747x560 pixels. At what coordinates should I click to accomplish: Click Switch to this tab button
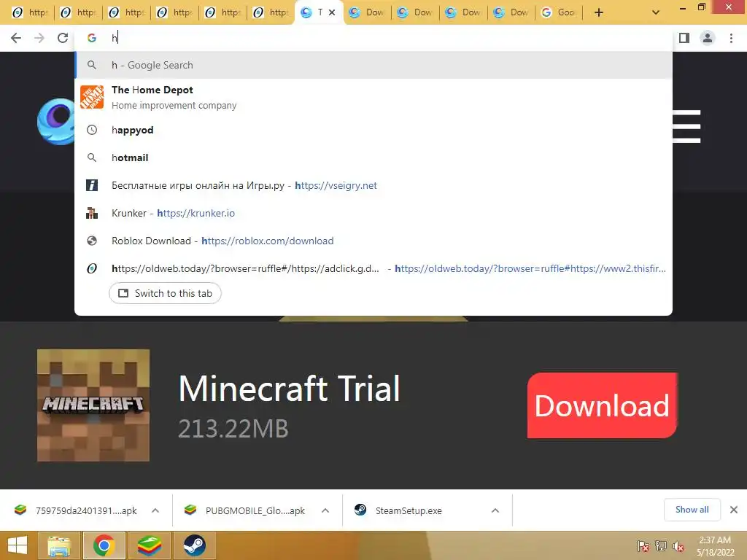165,293
